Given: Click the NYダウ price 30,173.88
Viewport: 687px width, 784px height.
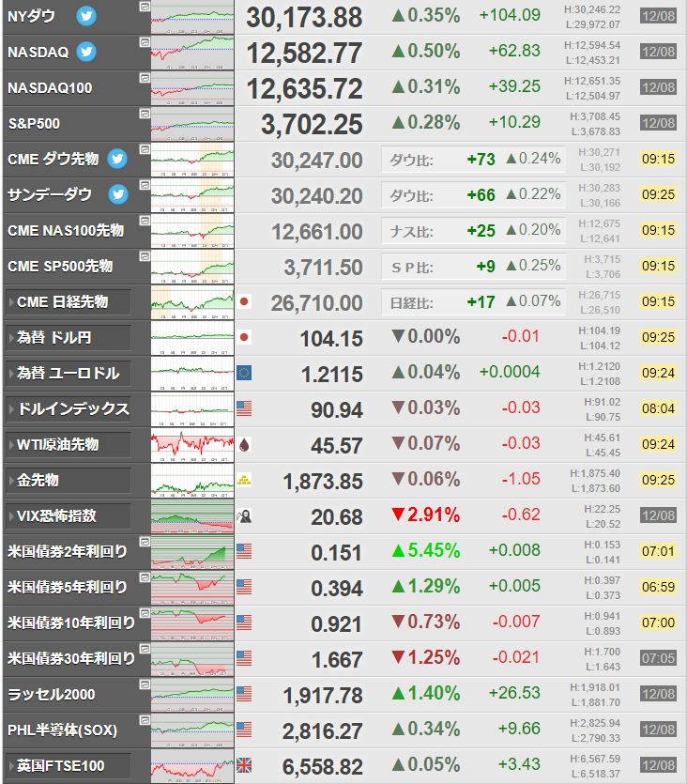Looking at the screenshot, I should pyautogui.click(x=304, y=18).
